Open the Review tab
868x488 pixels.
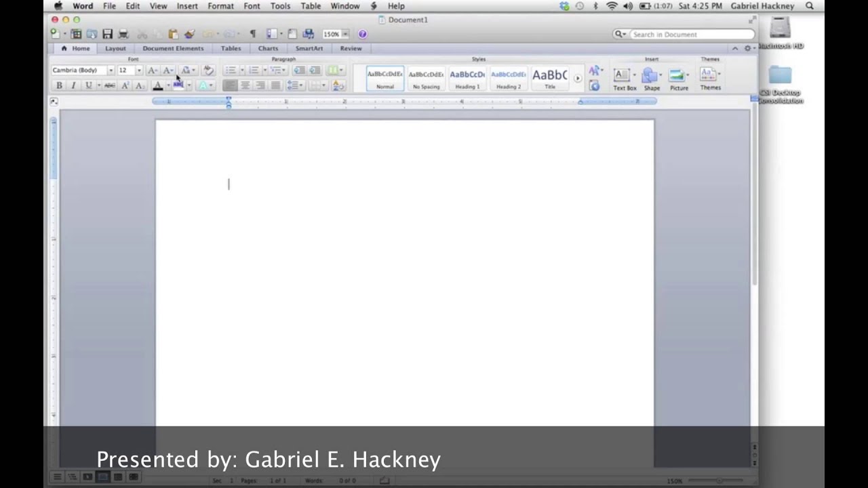[x=351, y=49]
